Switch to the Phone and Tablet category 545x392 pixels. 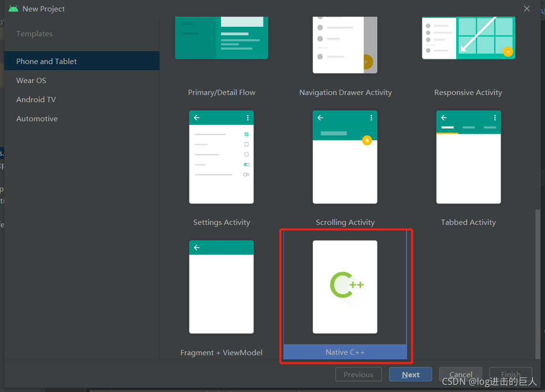click(46, 61)
